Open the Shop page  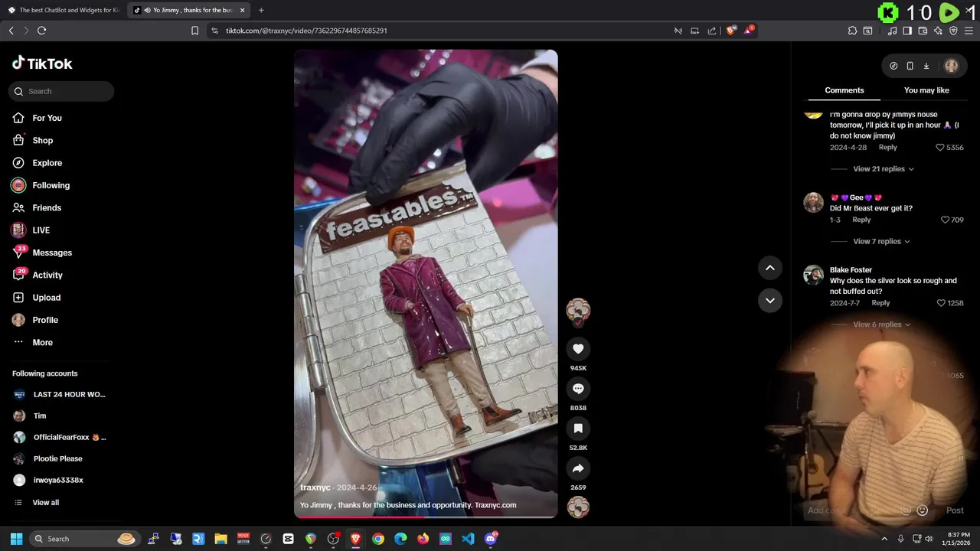click(x=43, y=141)
